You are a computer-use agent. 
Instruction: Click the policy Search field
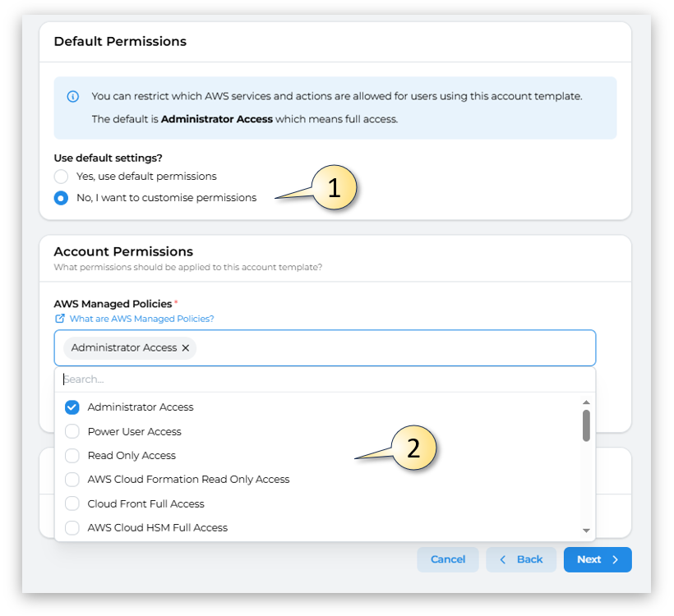(325, 379)
